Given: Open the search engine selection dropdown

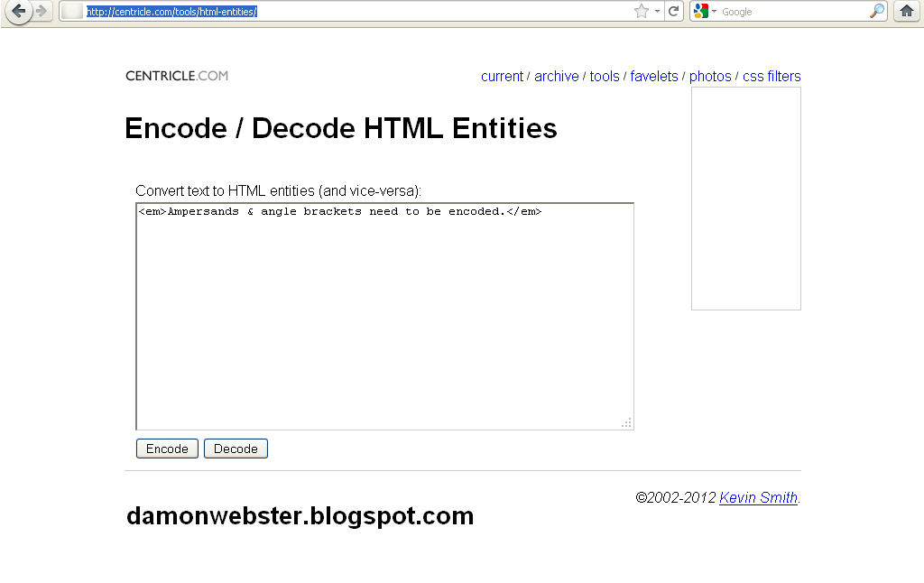Looking at the screenshot, I should click(714, 12).
